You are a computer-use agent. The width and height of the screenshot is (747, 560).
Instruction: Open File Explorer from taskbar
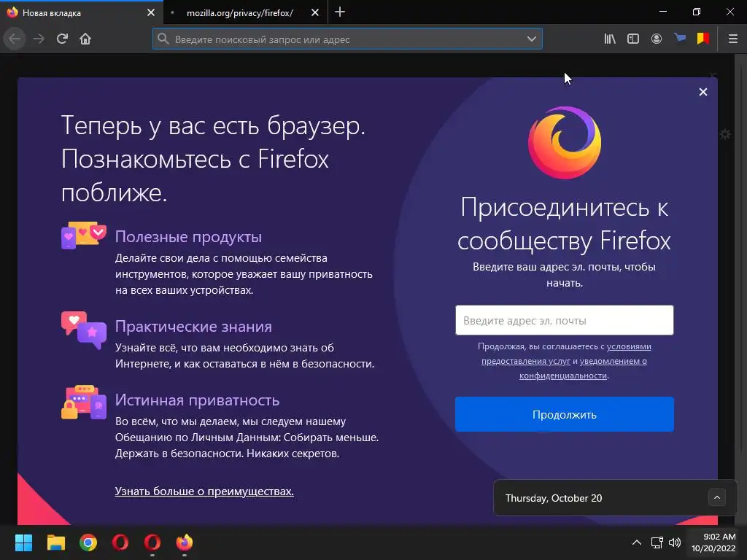tap(55, 542)
